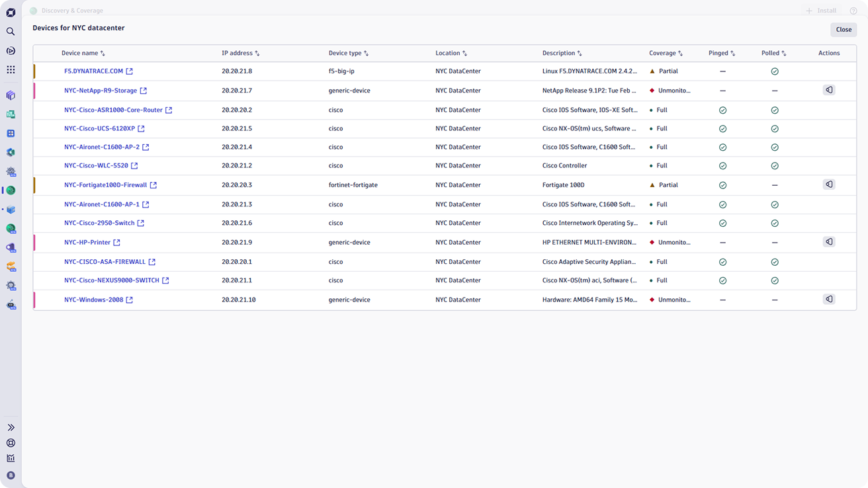Screen dimensions: 868x488
Task: Click description cell of NYC-Cisco-WLC-5520 row
Action: pos(564,166)
